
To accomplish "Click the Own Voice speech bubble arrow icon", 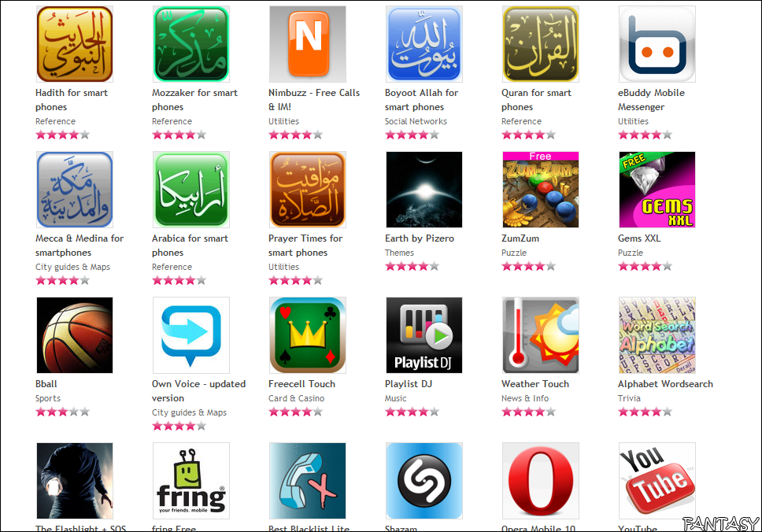I will click(x=191, y=335).
